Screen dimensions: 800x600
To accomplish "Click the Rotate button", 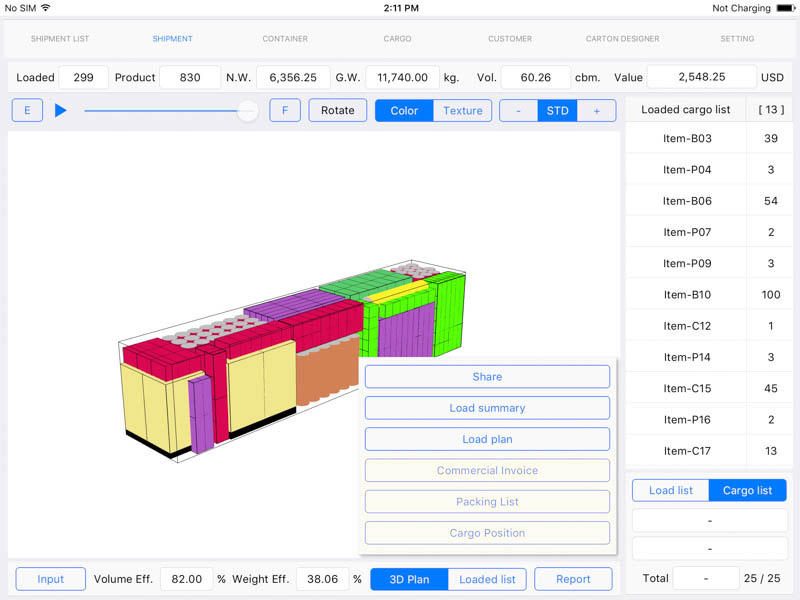I will [x=338, y=110].
